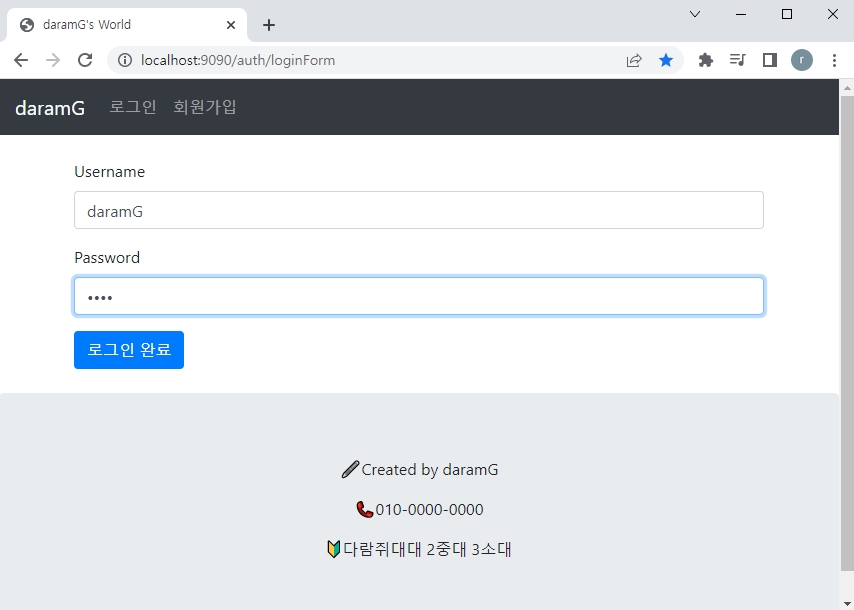This screenshot has height=610, width=854.
Task: Open Chrome three-dot menu
Action: (x=834, y=60)
